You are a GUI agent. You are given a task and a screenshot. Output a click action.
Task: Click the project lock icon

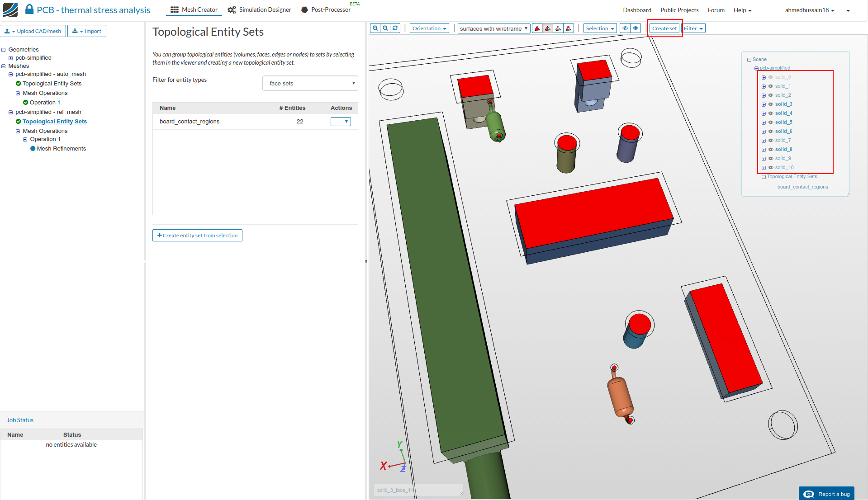[29, 9]
